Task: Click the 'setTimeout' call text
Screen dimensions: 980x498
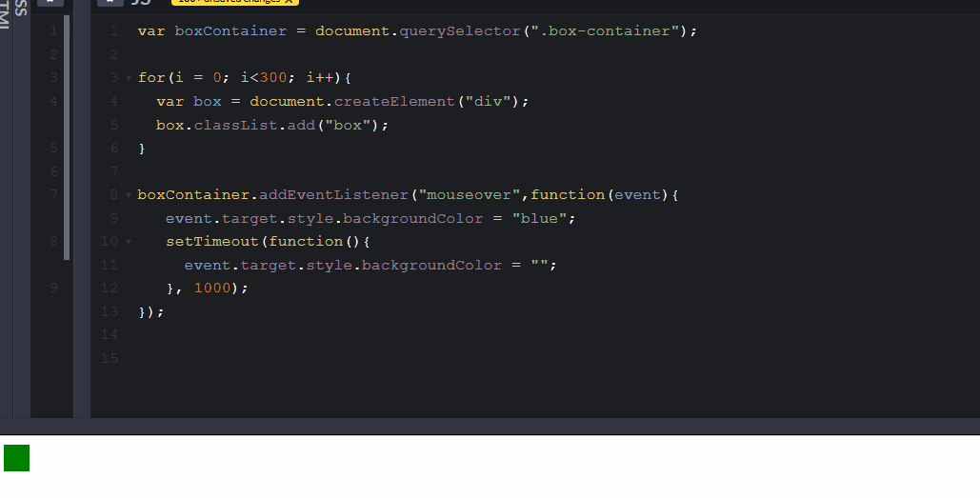Action: 212,242
